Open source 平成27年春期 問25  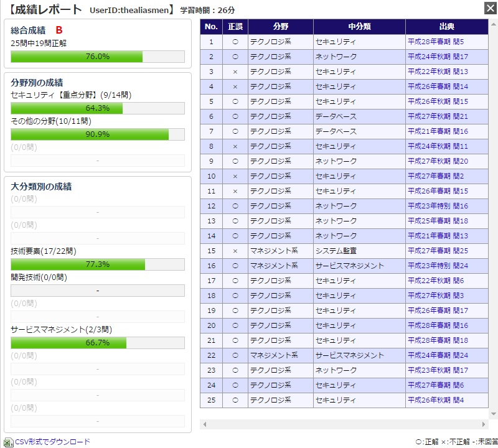[438, 251]
